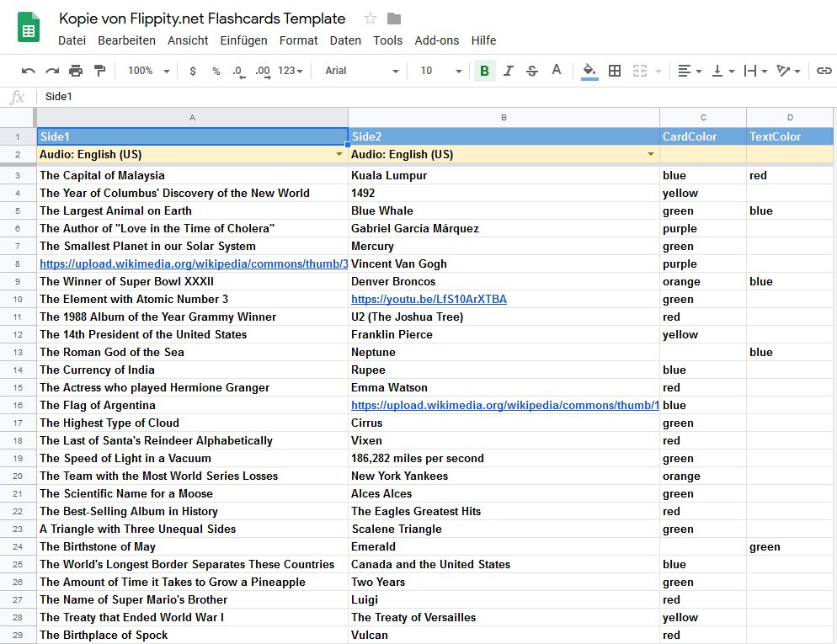Expand the merge cells options arrow
This screenshot has height=644, width=837.
658,71
